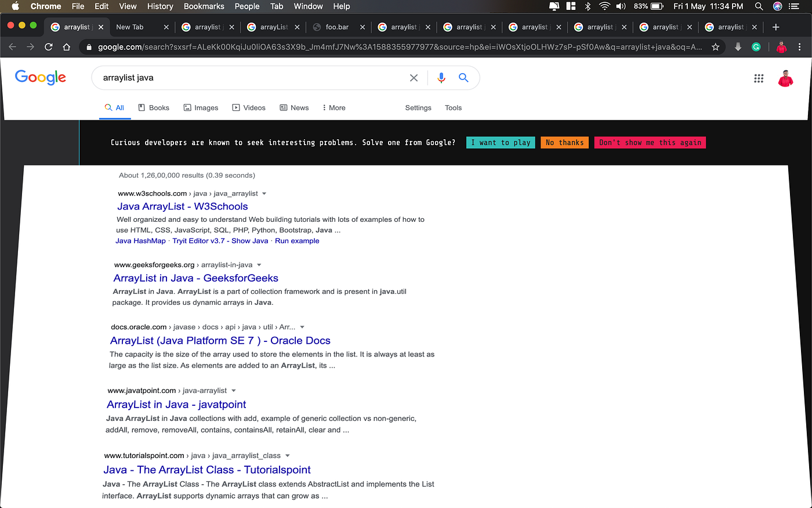Expand the javatpoint result URL dropdown arrow

(234, 391)
